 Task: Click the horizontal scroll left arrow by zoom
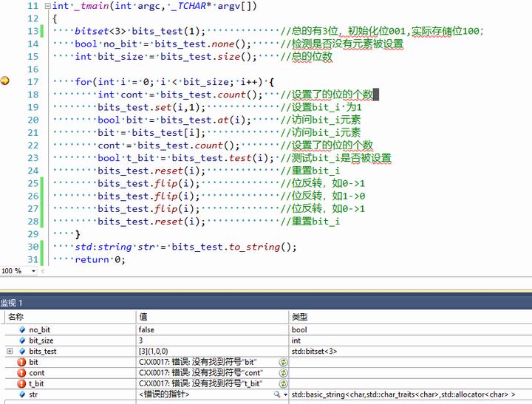pyautogui.click(x=43, y=271)
